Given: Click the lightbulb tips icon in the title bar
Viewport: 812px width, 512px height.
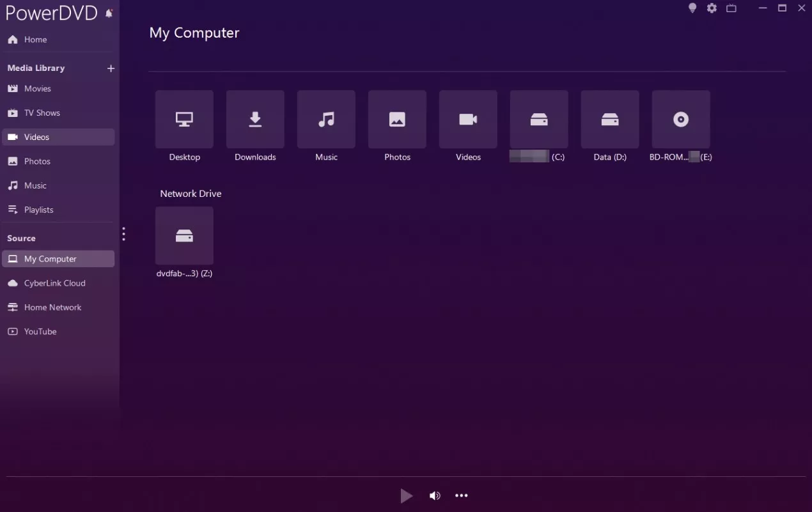Looking at the screenshot, I should [x=692, y=8].
